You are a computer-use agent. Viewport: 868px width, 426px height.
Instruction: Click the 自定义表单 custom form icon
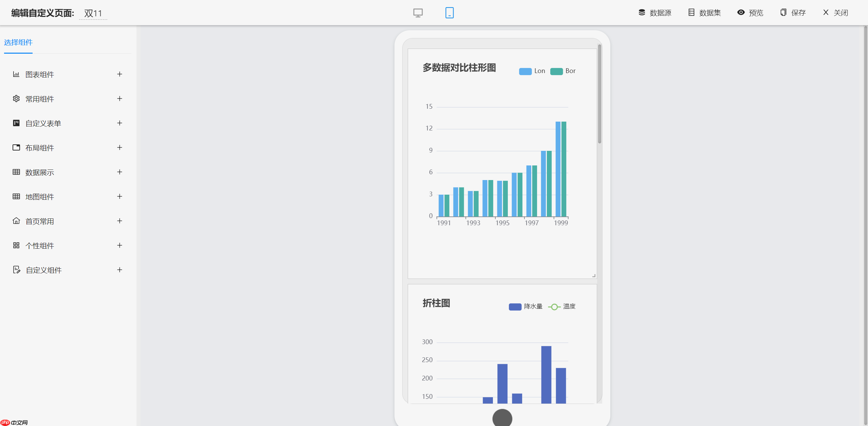[16, 123]
